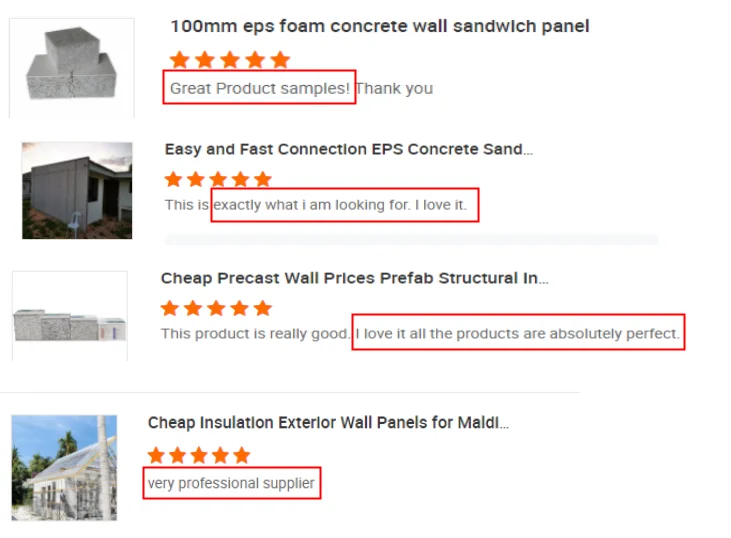Image resolution: width=731 pixels, height=538 pixels.
Task: Click the 'exactly what i am looking for' review
Action: pyautogui.click(x=345, y=206)
